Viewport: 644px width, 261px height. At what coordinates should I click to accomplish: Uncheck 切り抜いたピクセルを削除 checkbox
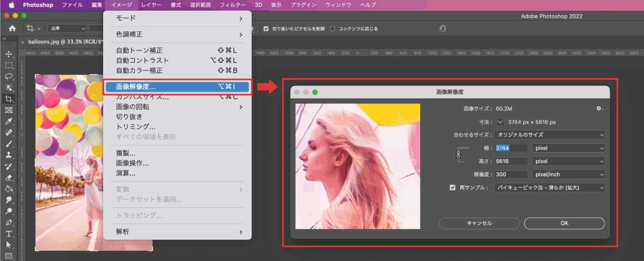point(266,29)
